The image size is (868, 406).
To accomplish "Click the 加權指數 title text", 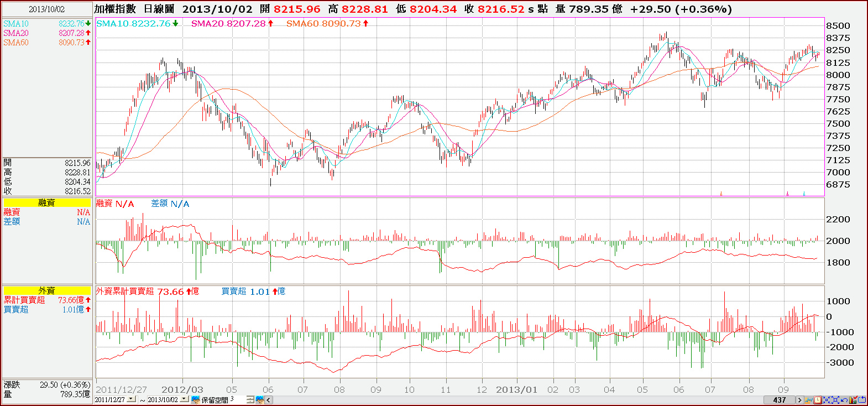I will [114, 9].
